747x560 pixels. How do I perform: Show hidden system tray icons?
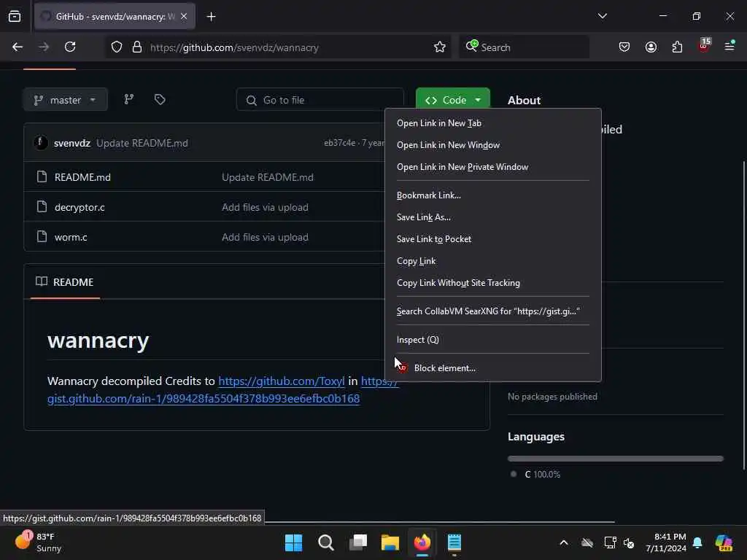pyautogui.click(x=564, y=542)
